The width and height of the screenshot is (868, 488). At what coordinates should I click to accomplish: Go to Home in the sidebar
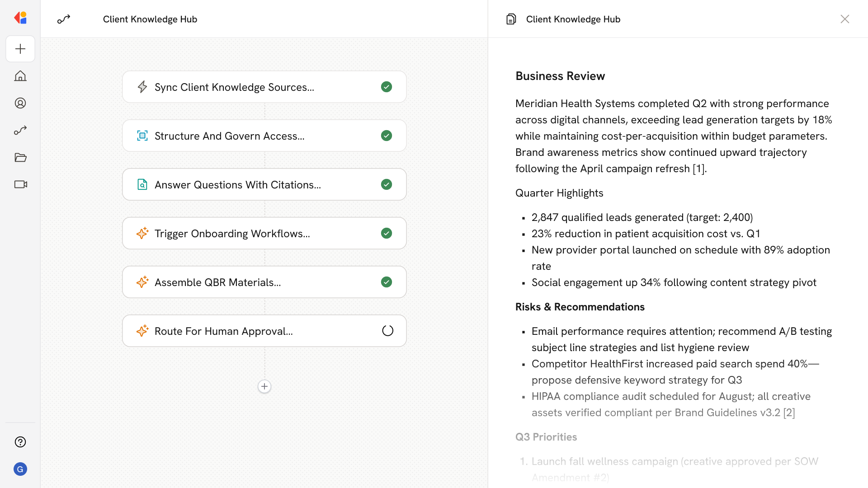(20, 76)
